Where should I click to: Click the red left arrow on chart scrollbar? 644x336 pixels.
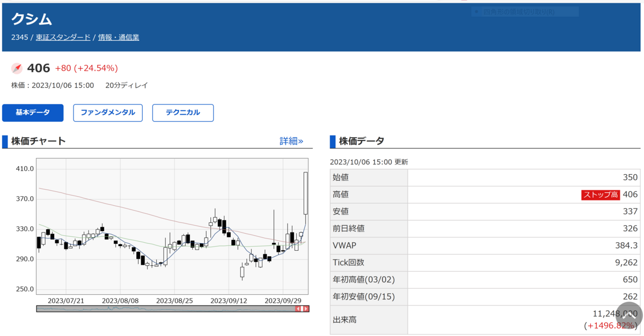(x=298, y=309)
